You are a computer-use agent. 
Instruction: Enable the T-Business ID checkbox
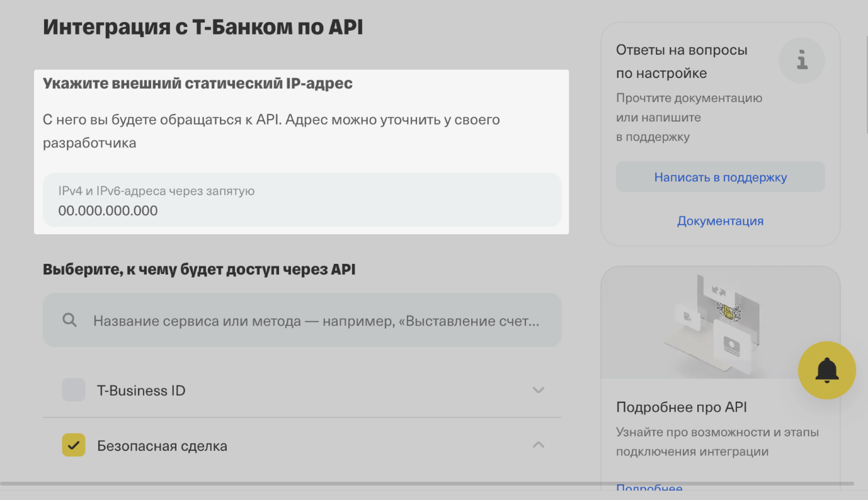coord(73,390)
